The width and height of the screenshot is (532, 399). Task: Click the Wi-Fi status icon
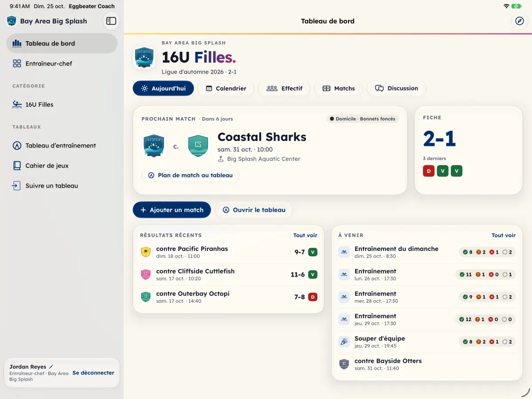[506, 6]
